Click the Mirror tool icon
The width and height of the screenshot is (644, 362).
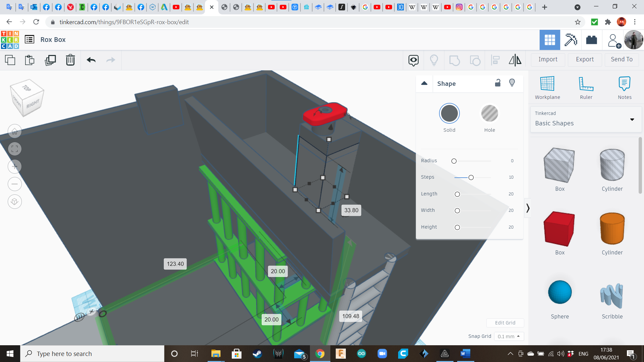[x=515, y=60]
